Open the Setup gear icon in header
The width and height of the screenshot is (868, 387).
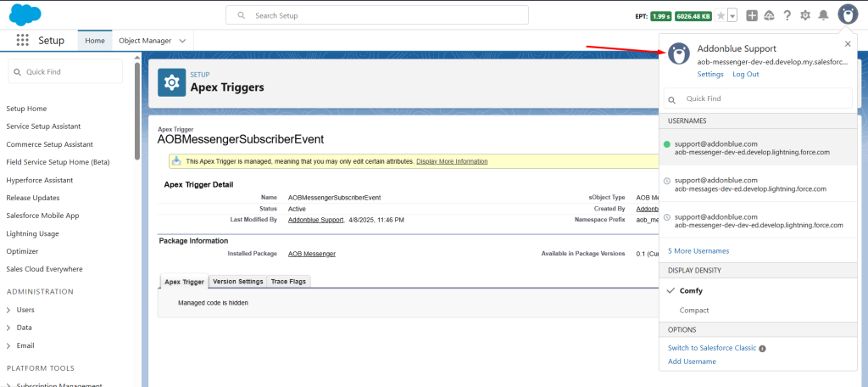[805, 15]
